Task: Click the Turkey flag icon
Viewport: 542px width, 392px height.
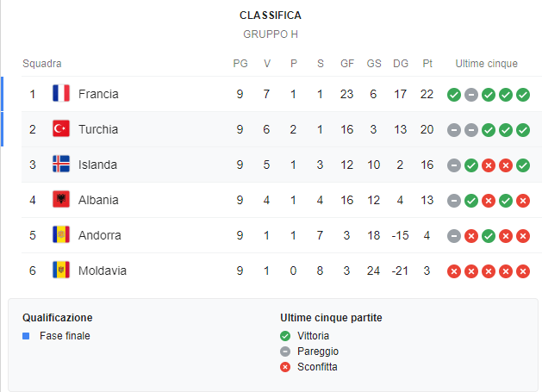Action: (61, 129)
